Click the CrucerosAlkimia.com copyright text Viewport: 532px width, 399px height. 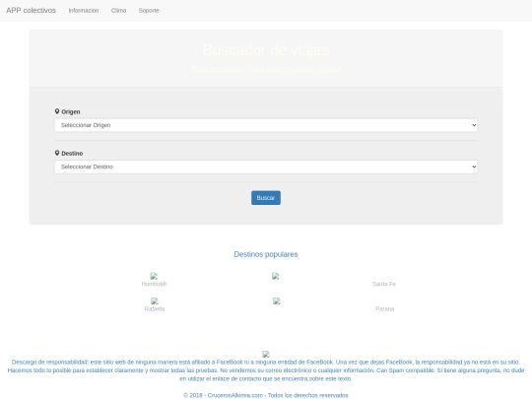(266, 395)
